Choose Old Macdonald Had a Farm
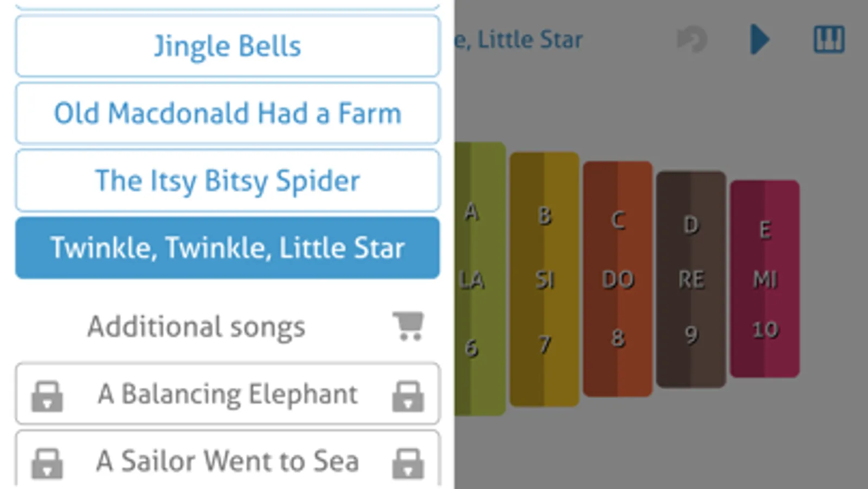The width and height of the screenshot is (868, 489). coord(227,114)
